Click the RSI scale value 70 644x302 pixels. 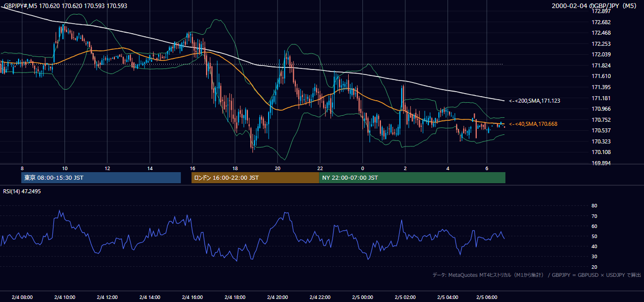[595, 216]
